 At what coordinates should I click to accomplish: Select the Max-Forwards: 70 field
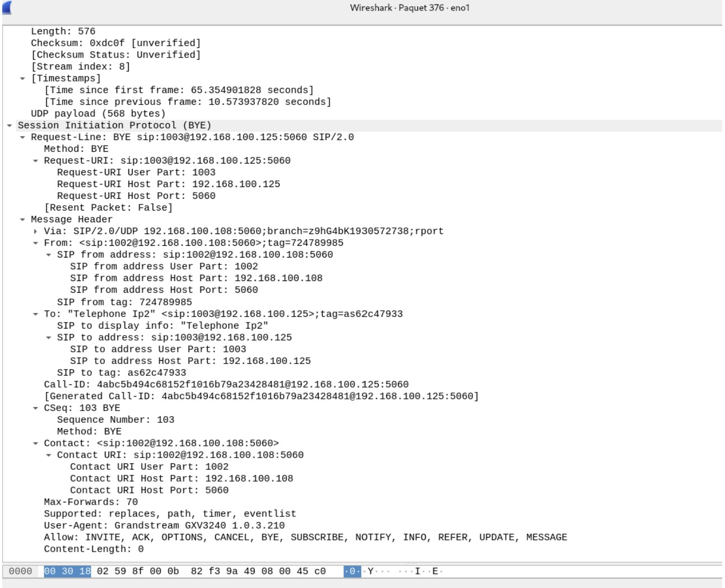pos(91,502)
